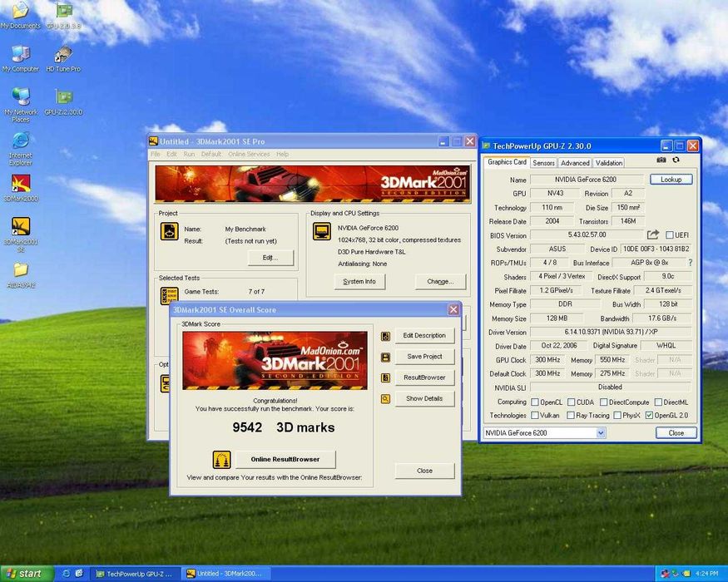The width and height of the screenshot is (728, 582).
Task: Click Internet Explorer icon in quick launch
Action: click(x=66, y=574)
